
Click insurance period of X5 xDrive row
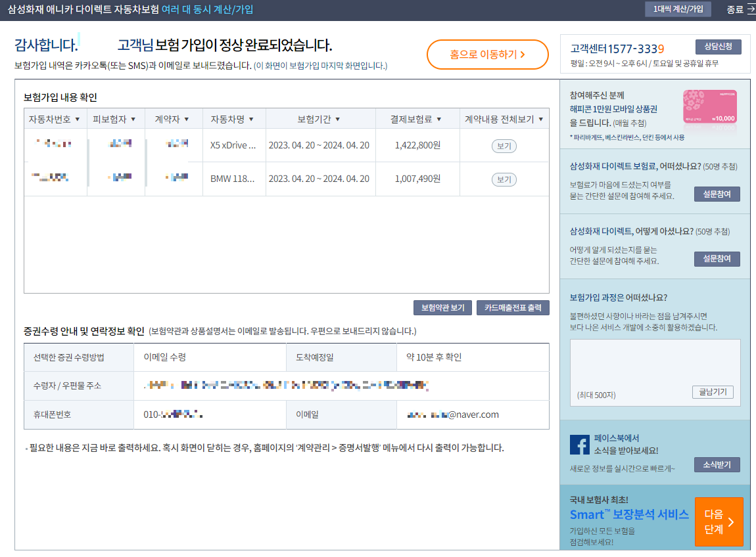point(319,145)
